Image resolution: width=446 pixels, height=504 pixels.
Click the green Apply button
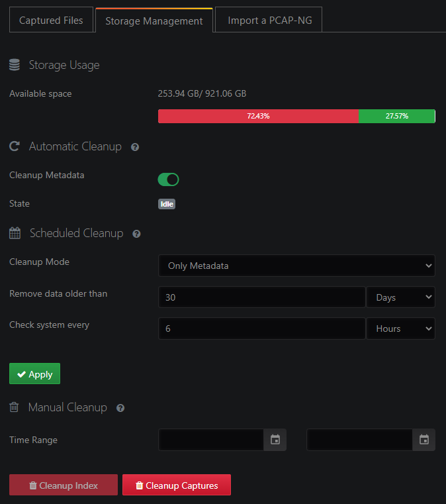(x=34, y=374)
